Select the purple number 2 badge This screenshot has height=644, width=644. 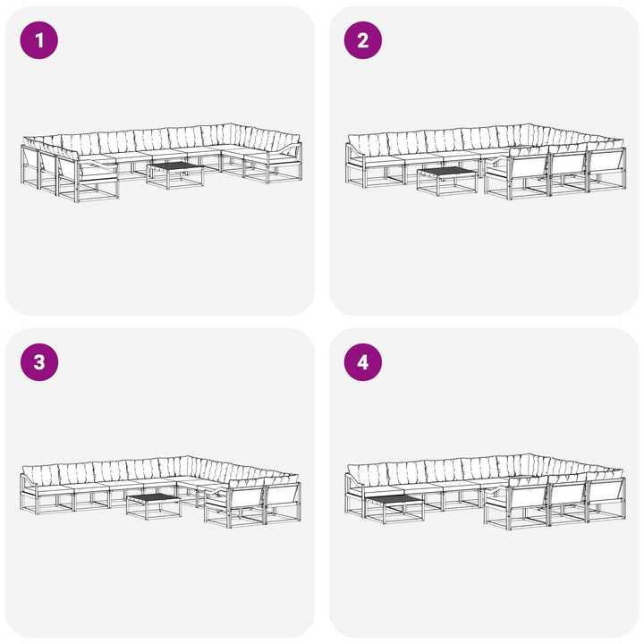pyautogui.click(x=362, y=40)
